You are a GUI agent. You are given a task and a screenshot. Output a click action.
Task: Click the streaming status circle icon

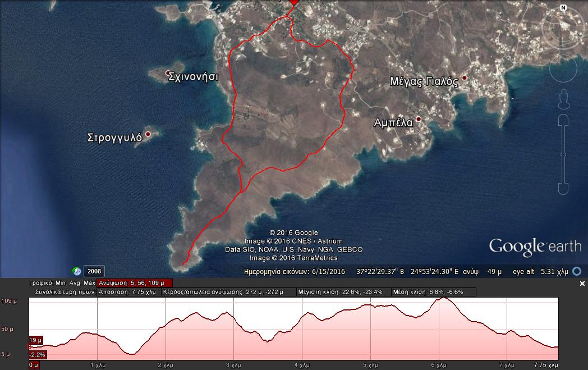tap(577, 271)
